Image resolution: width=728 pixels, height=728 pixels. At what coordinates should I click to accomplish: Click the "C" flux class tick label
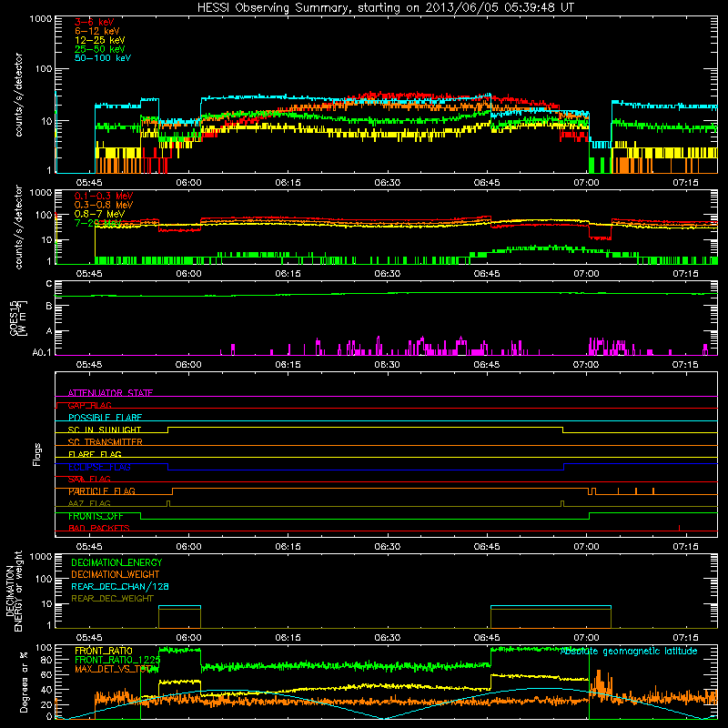(x=49, y=284)
